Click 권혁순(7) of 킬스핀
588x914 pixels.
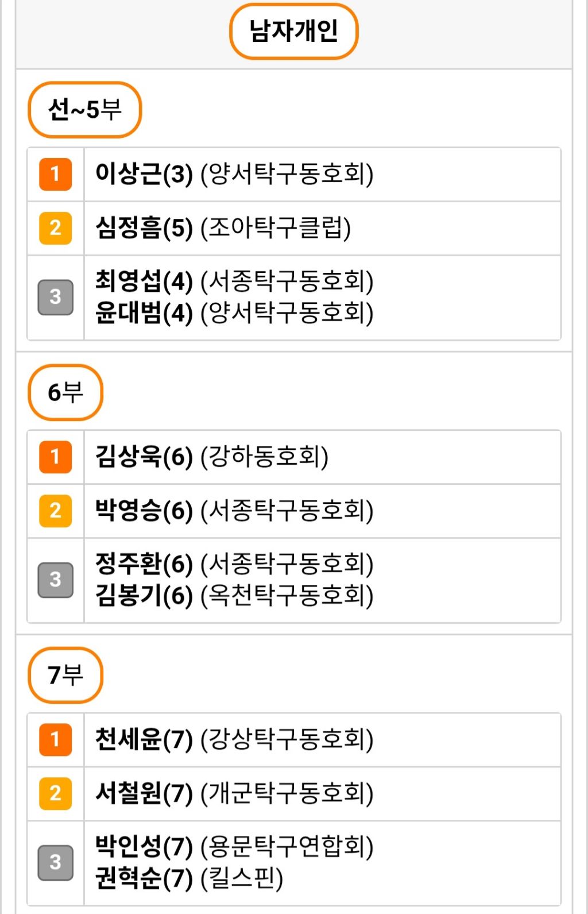pos(189,878)
